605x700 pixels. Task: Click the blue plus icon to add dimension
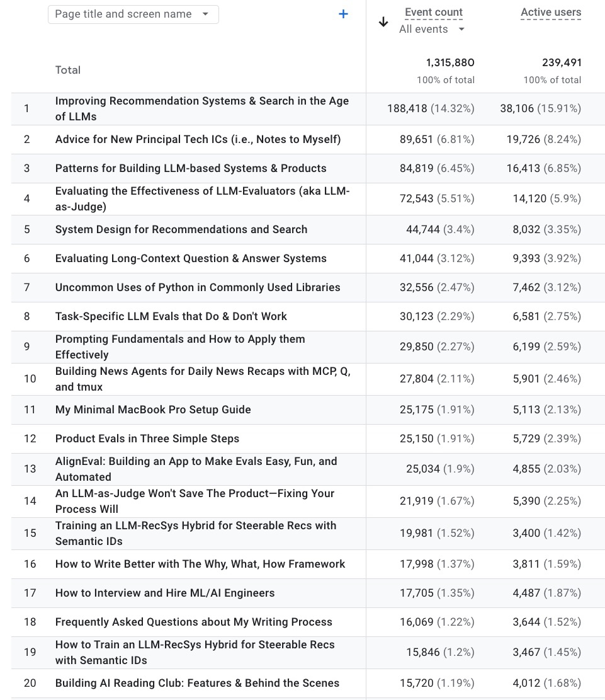click(343, 14)
